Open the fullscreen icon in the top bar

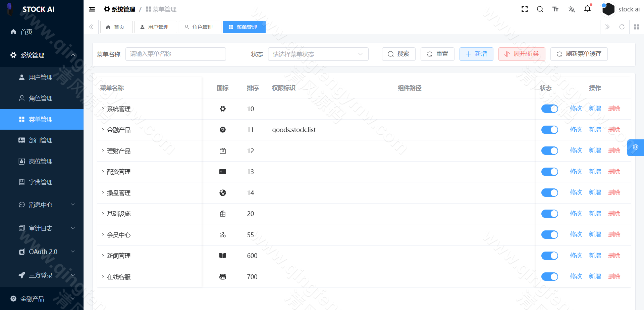click(524, 9)
